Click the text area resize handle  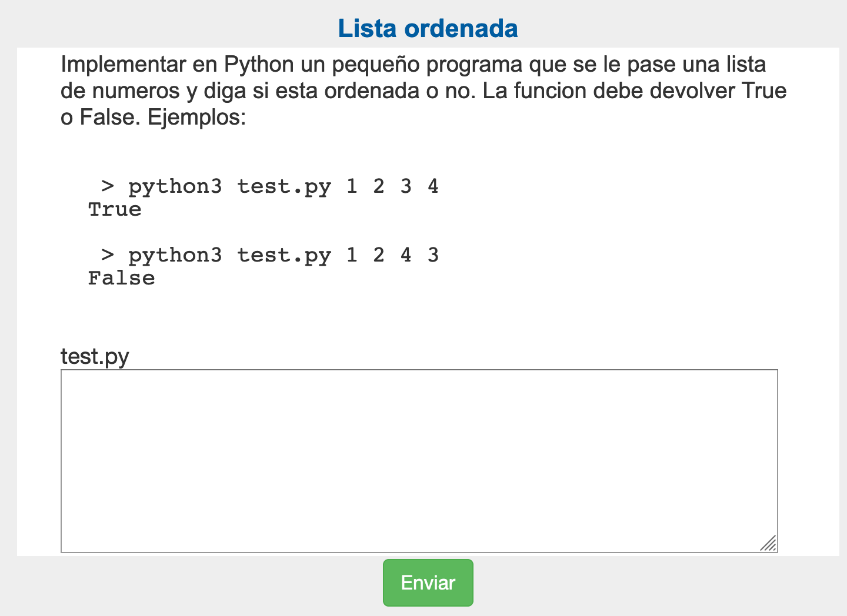tap(768, 543)
